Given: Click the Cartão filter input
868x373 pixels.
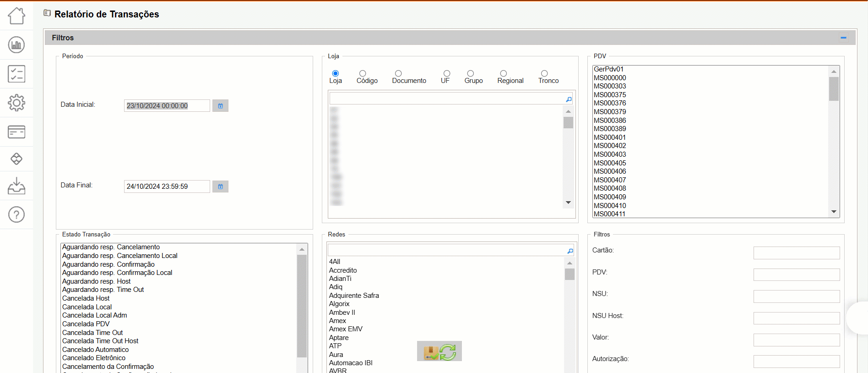Looking at the screenshot, I should (797, 253).
